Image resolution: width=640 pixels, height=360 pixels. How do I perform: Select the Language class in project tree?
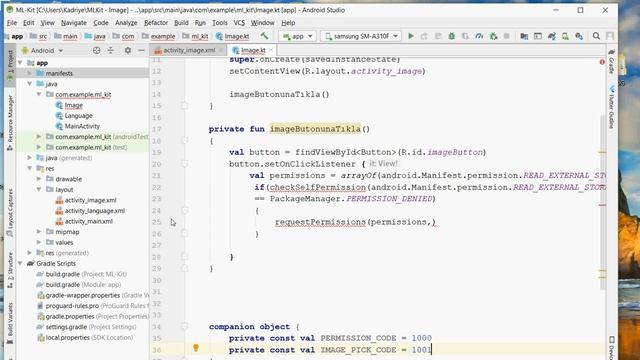78,116
